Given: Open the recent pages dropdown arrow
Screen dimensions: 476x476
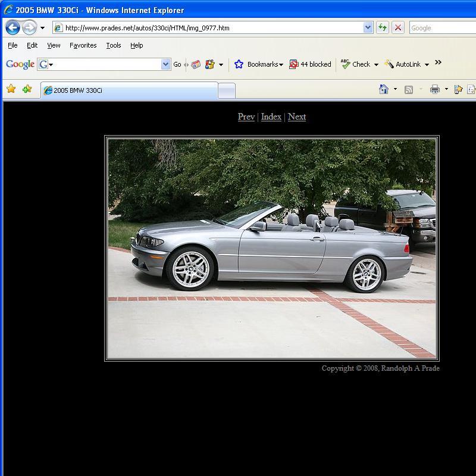Looking at the screenshot, I should (42, 28).
